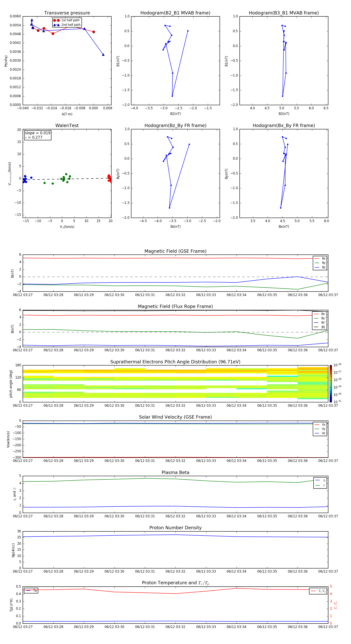Click the B2(nT) x-axis label
The width and height of the screenshot is (351, 644).
(x=175, y=114)
